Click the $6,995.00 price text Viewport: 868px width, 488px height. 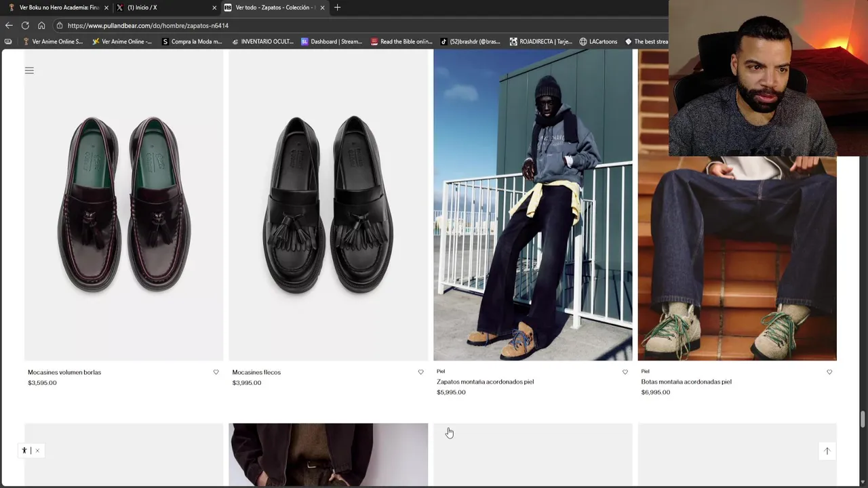click(656, 392)
